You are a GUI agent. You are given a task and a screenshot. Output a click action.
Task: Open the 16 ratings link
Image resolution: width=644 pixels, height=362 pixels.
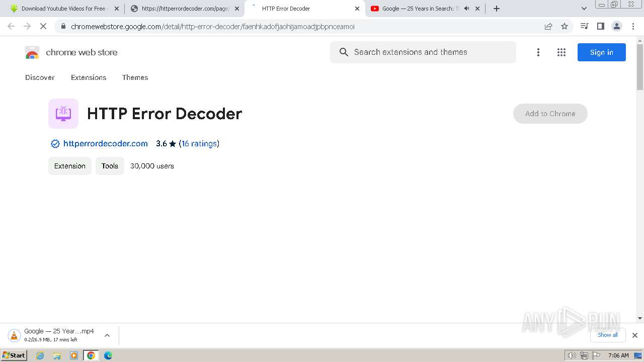[199, 144]
